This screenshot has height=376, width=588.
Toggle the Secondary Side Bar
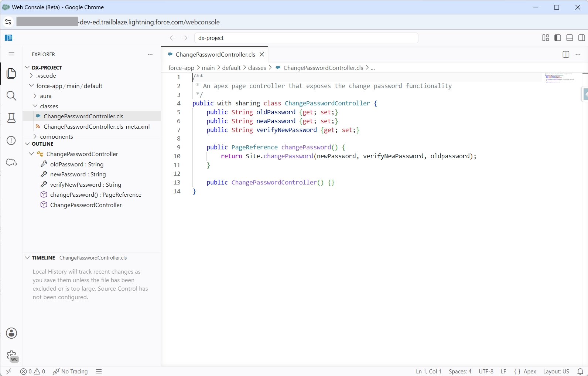581,38
